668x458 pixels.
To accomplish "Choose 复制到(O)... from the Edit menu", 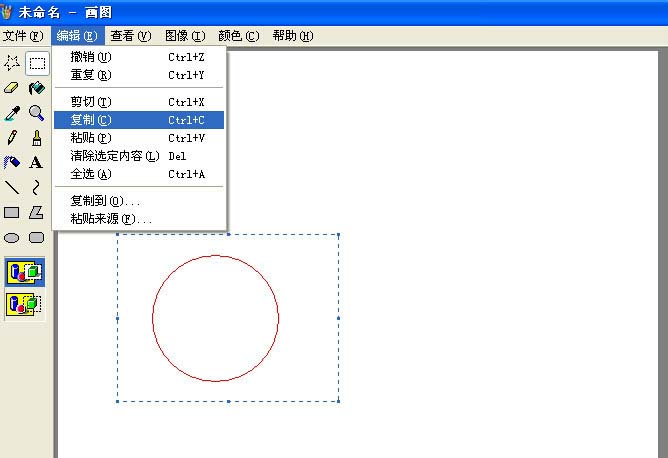I will (x=139, y=201).
